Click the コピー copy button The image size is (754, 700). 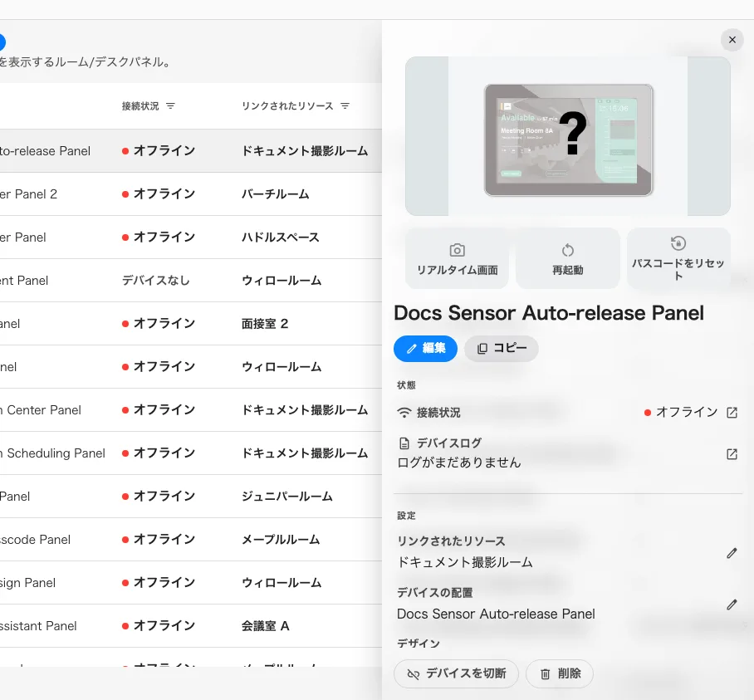501,349
